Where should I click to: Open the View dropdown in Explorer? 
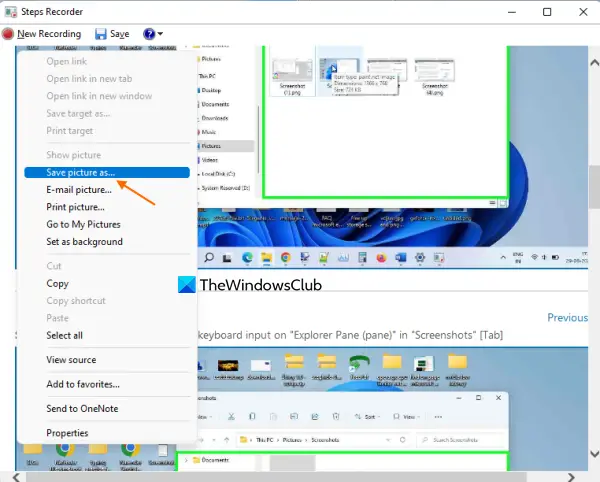tap(407, 417)
